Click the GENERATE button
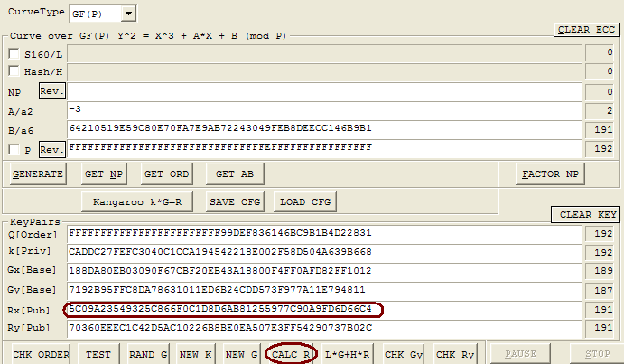This screenshot has height=364, width=624. 38,174
